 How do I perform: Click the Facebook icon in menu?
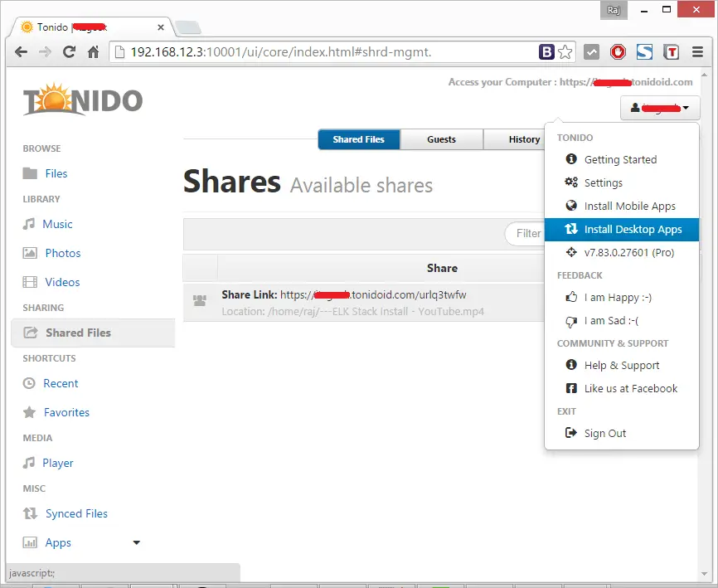(x=571, y=388)
